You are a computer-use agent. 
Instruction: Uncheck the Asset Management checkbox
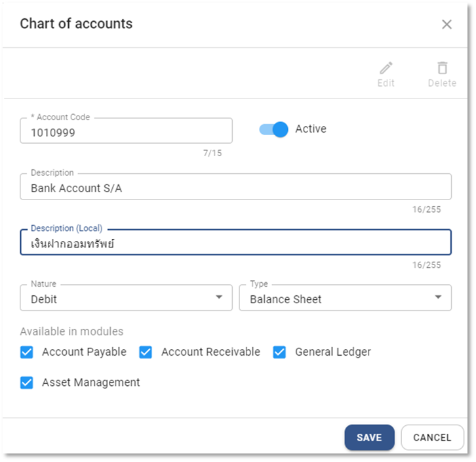27,383
